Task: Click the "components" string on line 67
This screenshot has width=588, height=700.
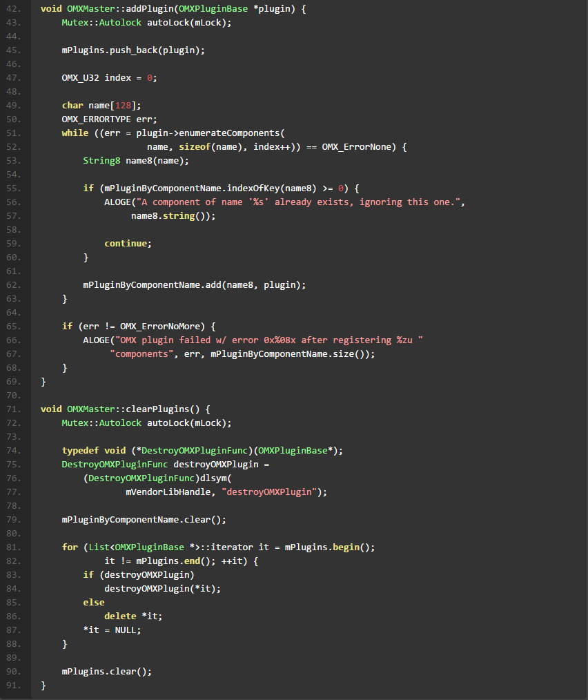Action: point(141,354)
